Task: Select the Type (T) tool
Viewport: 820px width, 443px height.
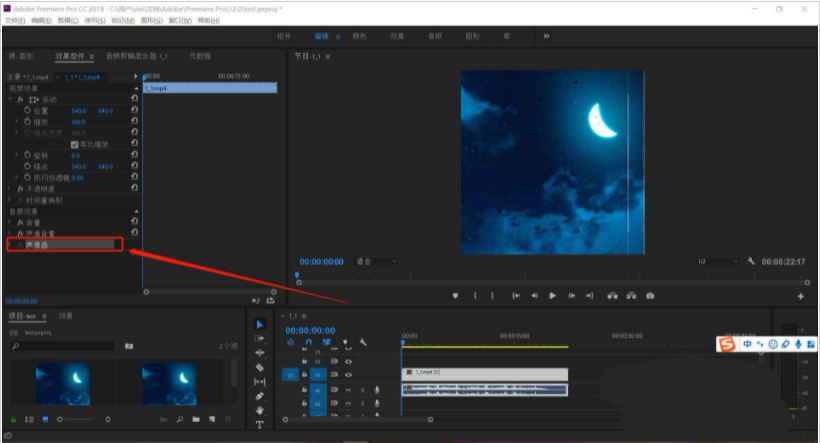Action: 260,425
